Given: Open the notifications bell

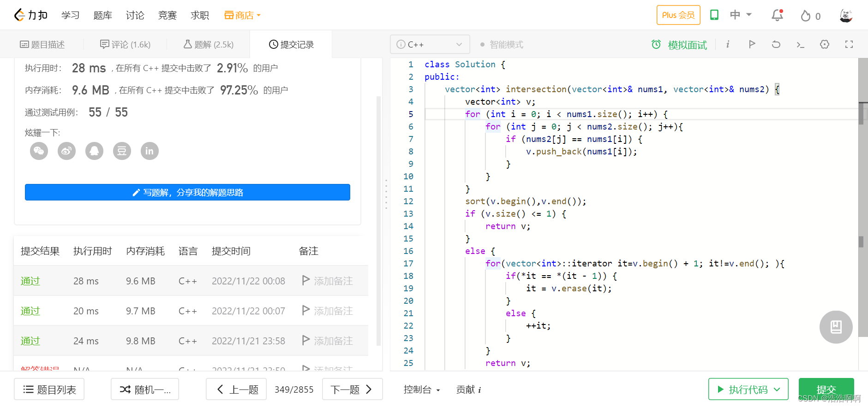Looking at the screenshot, I should [x=778, y=15].
